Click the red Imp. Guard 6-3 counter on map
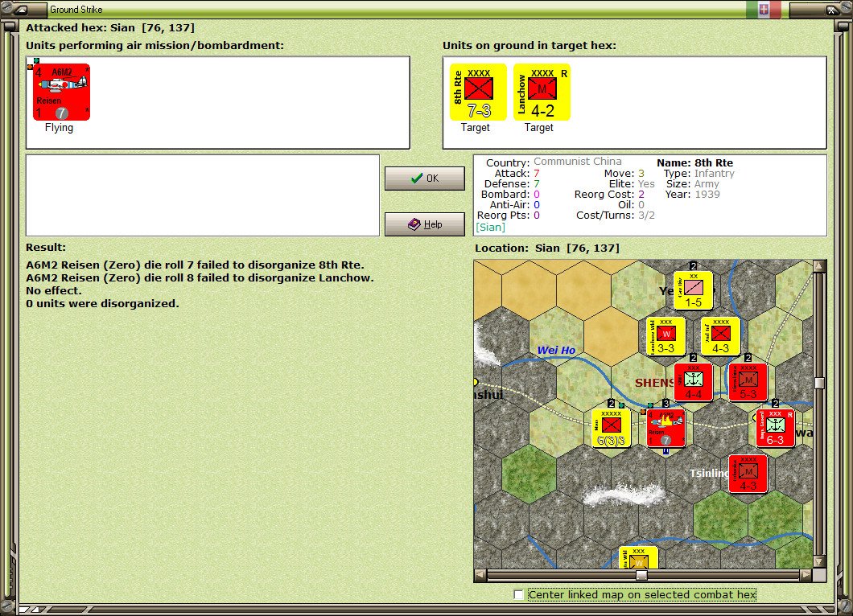 point(775,428)
